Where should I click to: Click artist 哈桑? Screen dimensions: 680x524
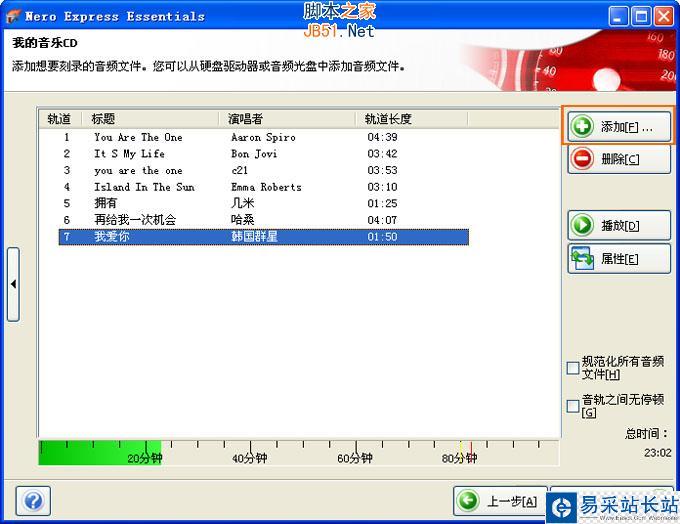point(242,219)
